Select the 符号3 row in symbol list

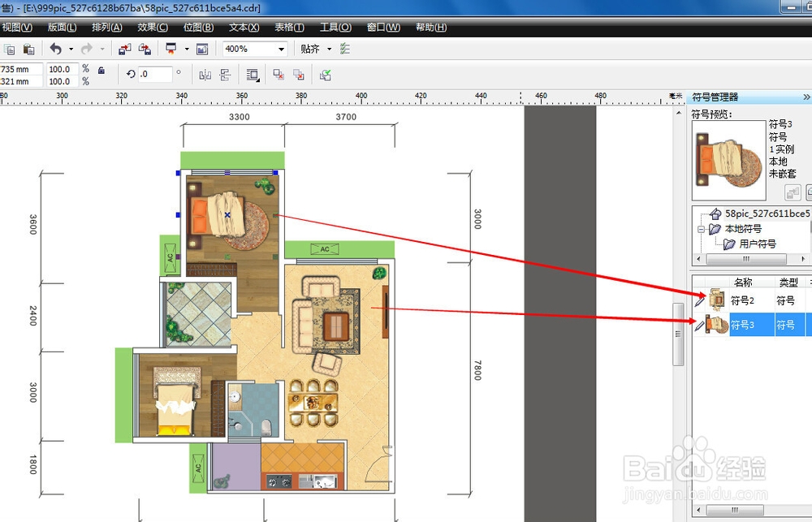tap(752, 325)
